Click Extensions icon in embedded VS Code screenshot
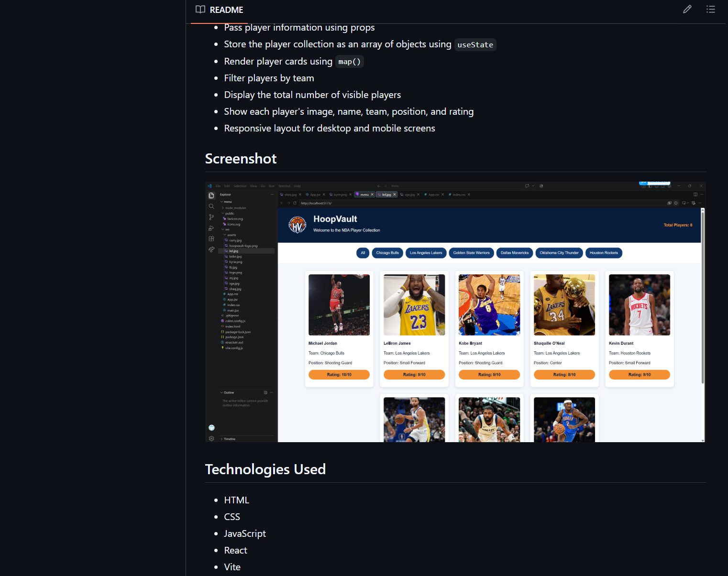 [211, 239]
